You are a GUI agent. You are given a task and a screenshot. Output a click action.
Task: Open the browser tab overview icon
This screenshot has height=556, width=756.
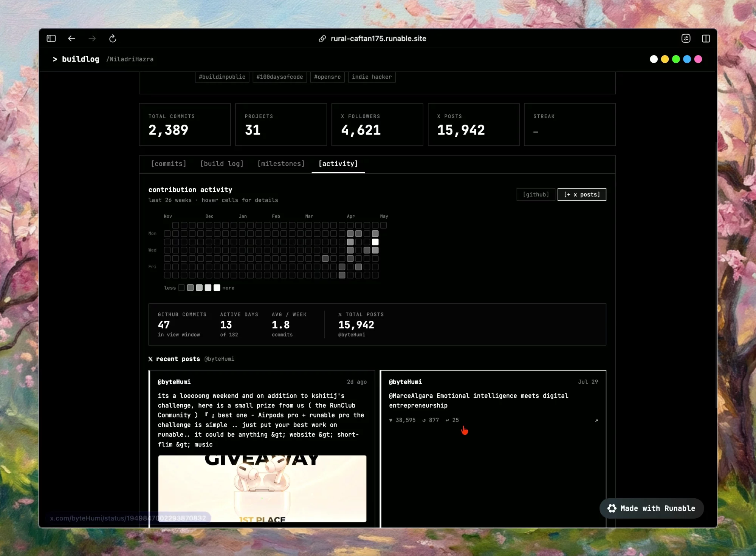pos(686,39)
